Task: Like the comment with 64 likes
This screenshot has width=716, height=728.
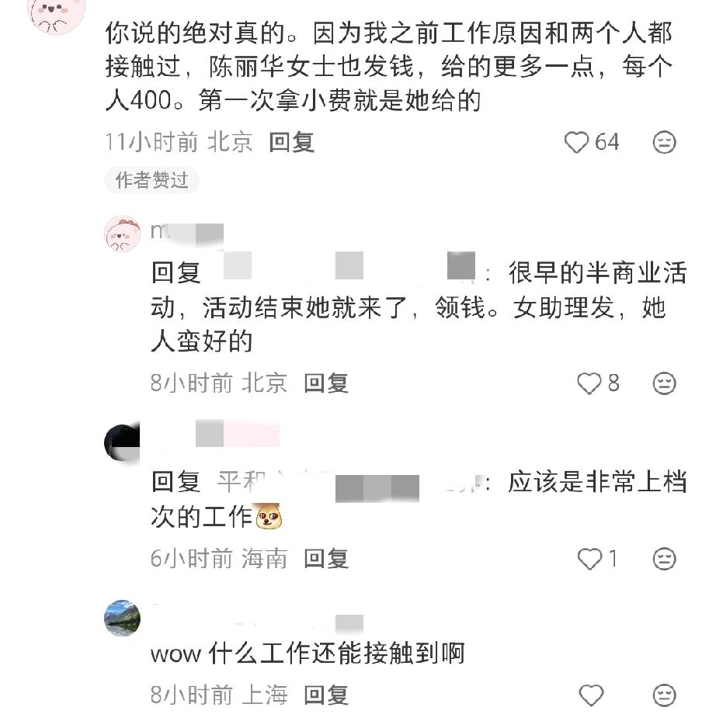Action: pos(576,142)
